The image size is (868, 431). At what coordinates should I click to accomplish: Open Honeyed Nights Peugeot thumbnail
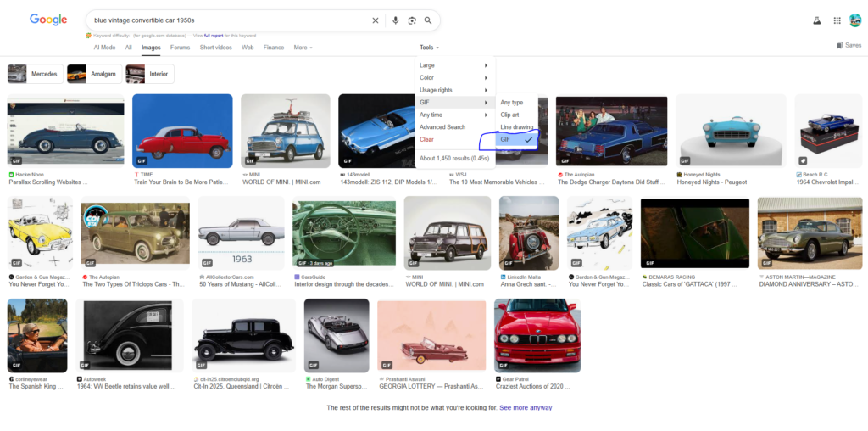(731, 131)
